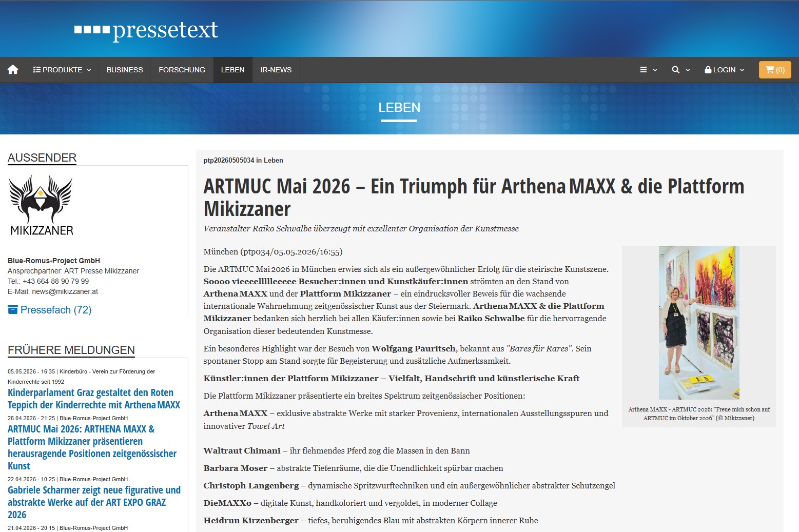Screen dimensions: 799x532
Task: Click Ansprechpartner: ART Presse Mikizzaner line
Action: [73, 271]
